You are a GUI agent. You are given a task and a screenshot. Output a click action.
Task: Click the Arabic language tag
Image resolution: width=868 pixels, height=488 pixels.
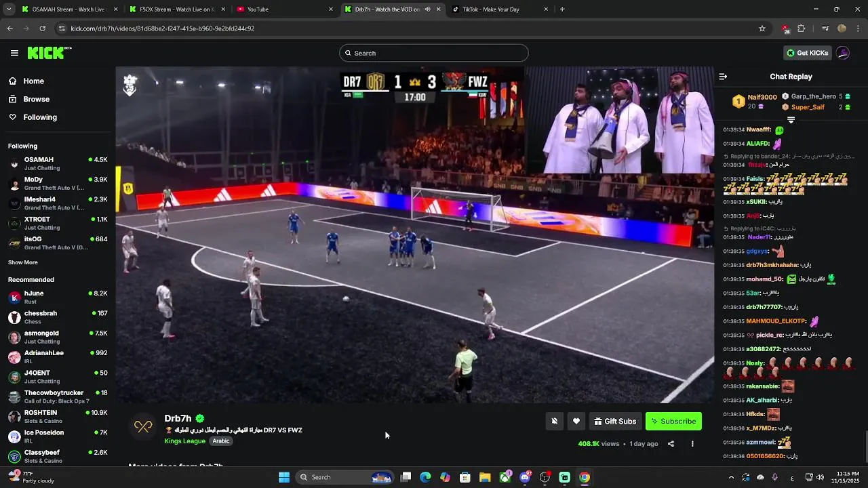pos(221,441)
